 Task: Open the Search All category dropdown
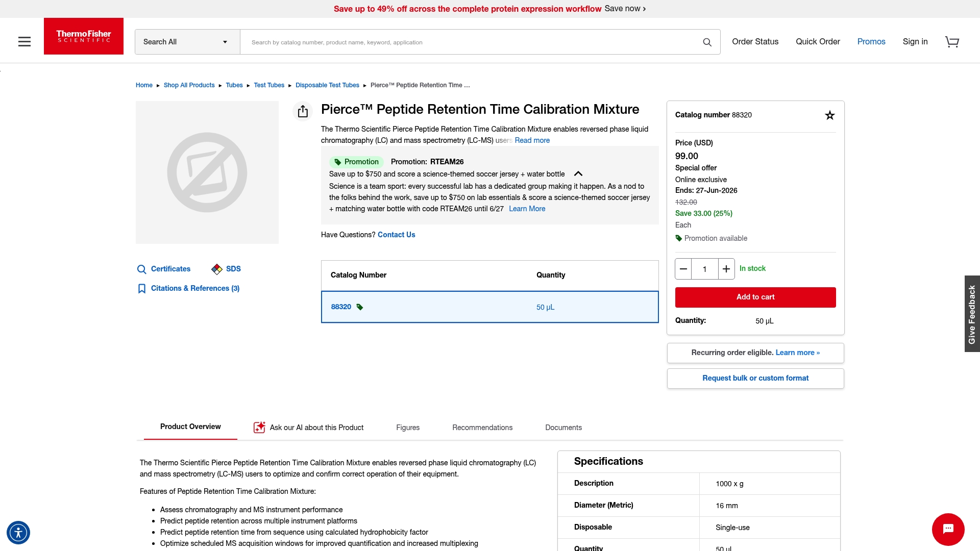[x=187, y=42]
